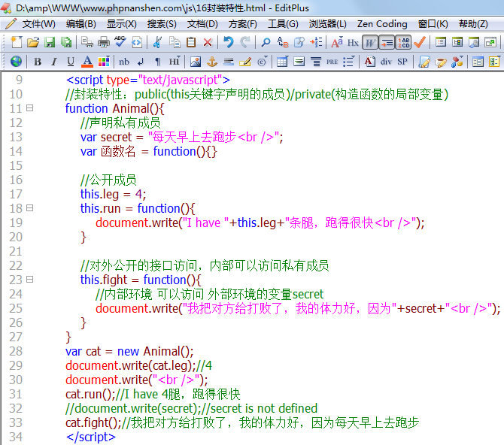Insert non-breaking space with nb

tap(124, 61)
